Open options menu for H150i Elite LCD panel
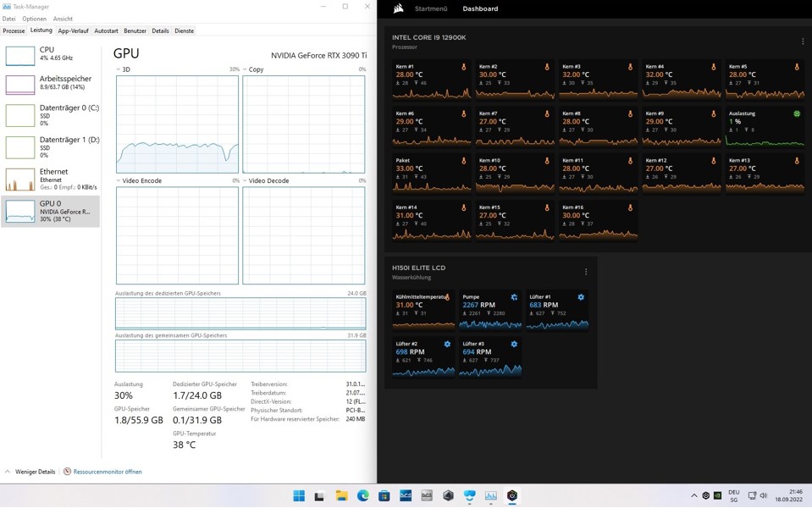Screen dimensions: 812x508 [586, 272]
